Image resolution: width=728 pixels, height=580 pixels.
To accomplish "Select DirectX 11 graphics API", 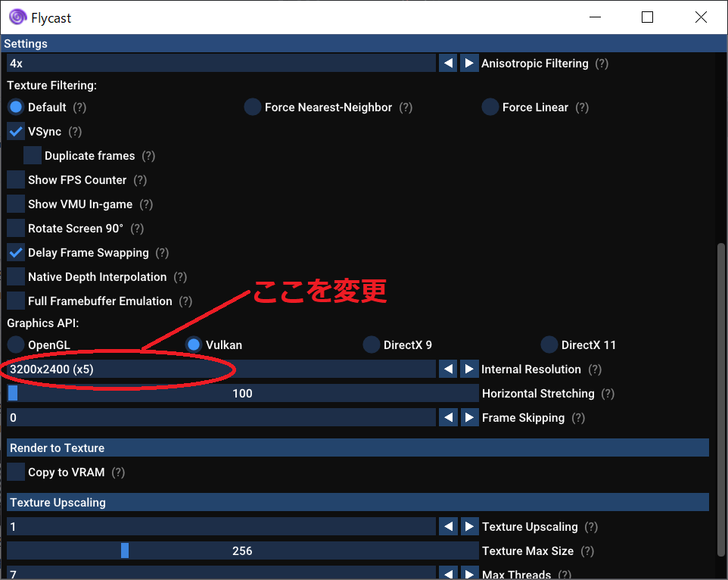I will (549, 345).
